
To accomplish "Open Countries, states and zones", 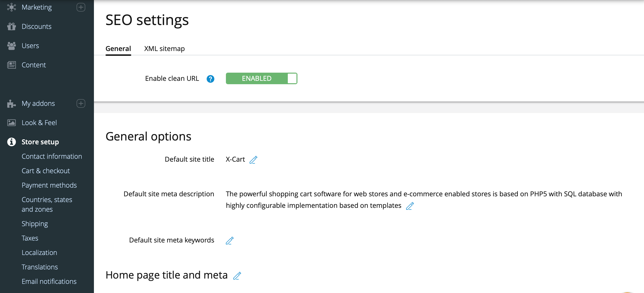I will pos(47,204).
